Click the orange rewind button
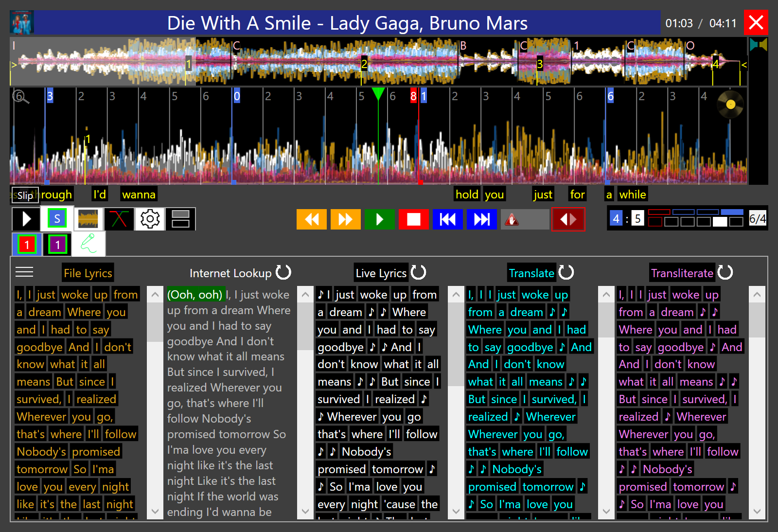This screenshot has height=532, width=778. (312, 219)
